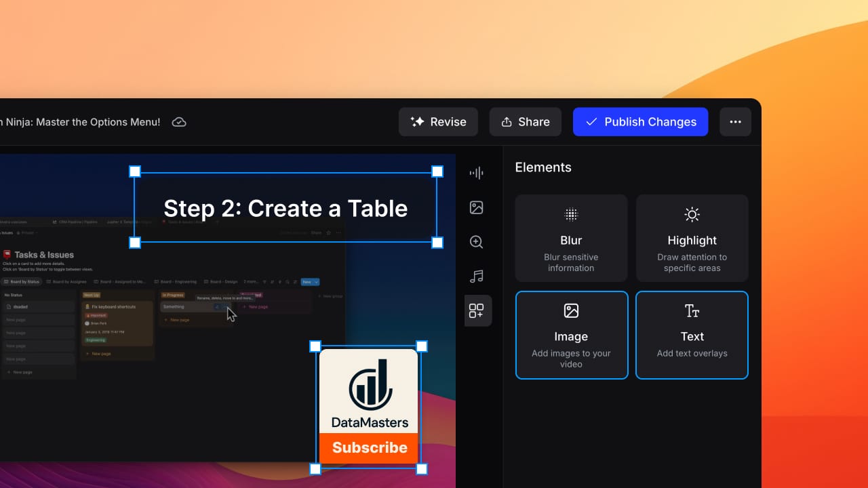Click the cloud sync icon next to the title
868x488 pixels.
[x=178, y=122]
